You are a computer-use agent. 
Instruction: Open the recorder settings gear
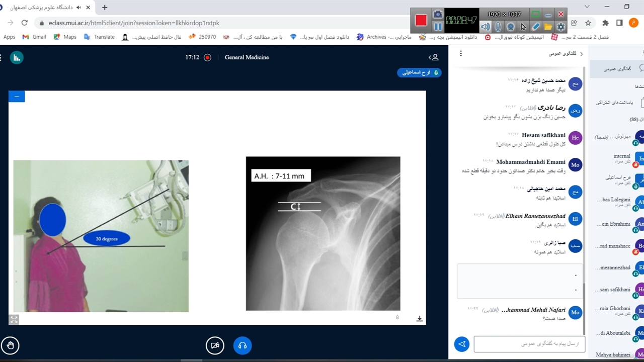tap(560, 27)
